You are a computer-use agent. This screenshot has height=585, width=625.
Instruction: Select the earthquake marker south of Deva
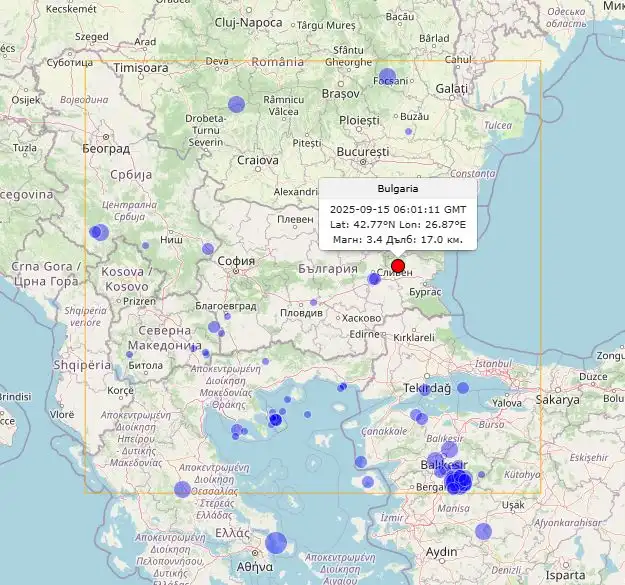point(236,104)
